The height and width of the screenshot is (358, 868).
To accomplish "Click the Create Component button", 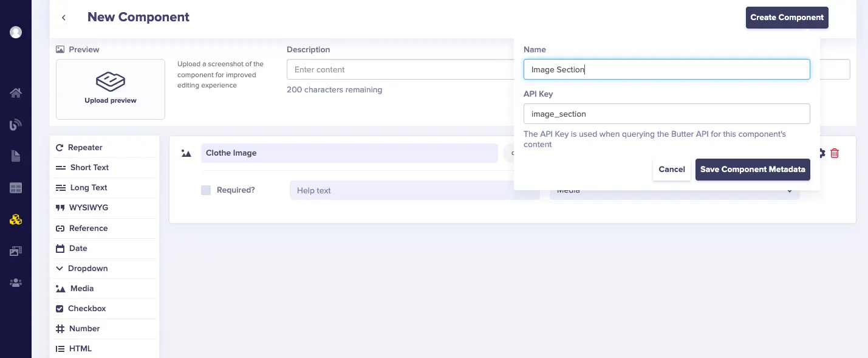I will point(787,18).
